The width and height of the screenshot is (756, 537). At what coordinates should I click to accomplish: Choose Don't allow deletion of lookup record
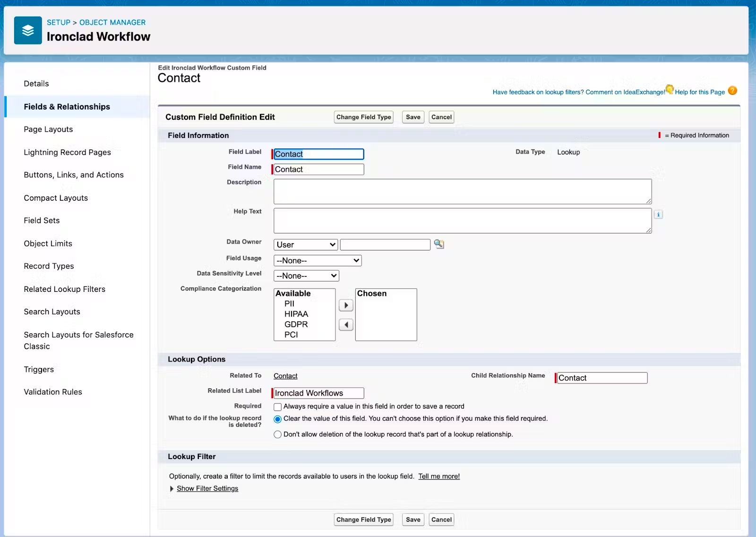[x=277, y=435]
